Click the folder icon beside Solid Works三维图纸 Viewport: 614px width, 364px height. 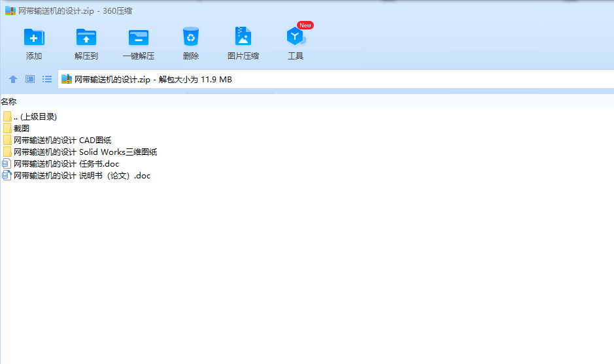(x=7, y=152)
